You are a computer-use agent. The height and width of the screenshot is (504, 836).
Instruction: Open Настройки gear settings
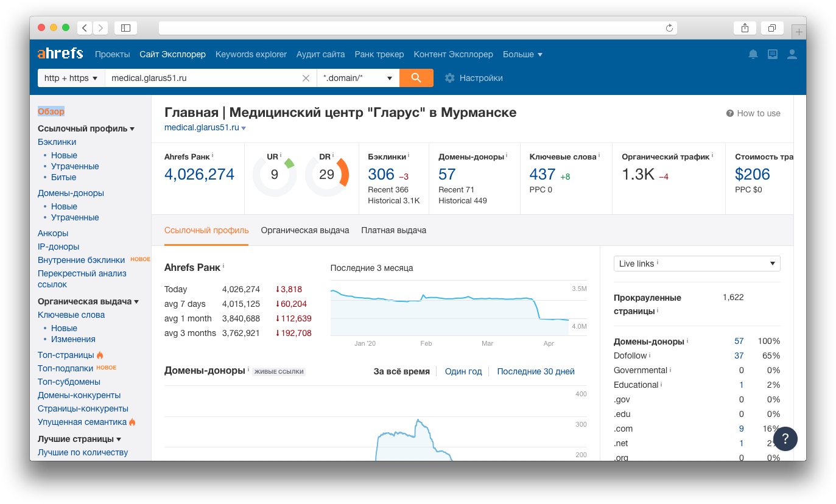tap(474, 78)
